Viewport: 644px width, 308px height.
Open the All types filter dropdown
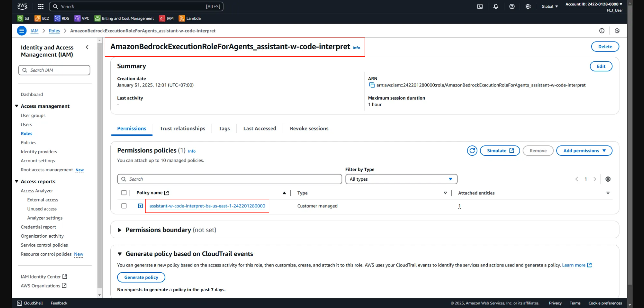click(x=401, y=179)
